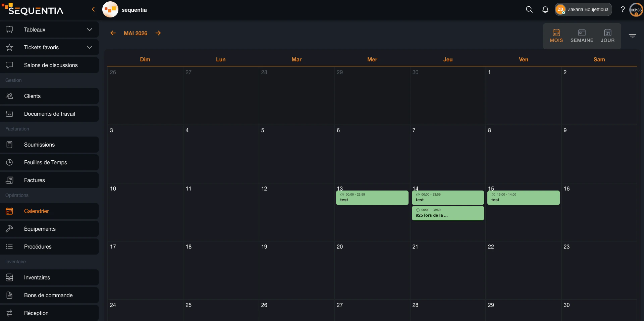The width and height of the screenshot is (644, 321).
Task: Open the calendar filter icon
Action: pos(633,36)
